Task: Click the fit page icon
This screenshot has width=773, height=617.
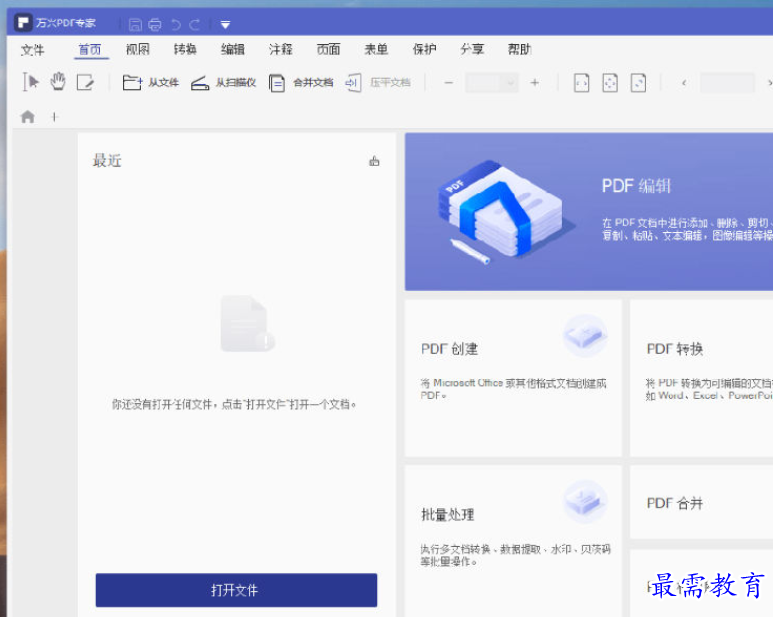Action: pos(610,83)
